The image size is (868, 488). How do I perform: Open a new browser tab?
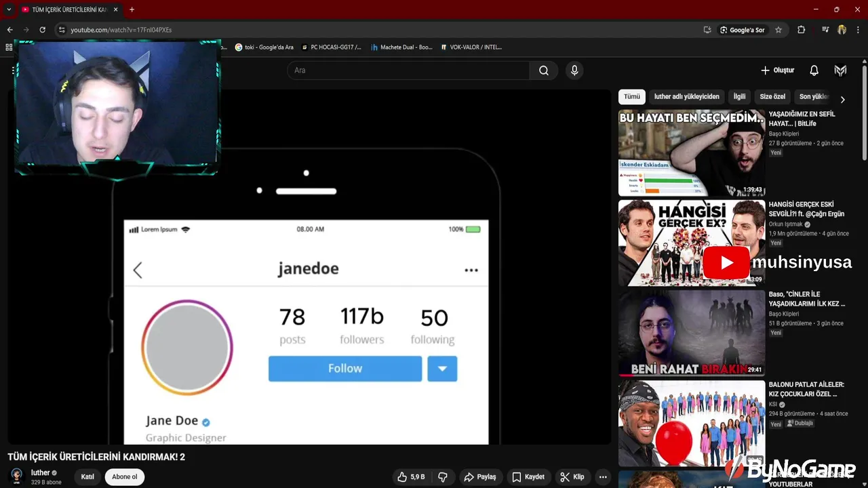coord(132,9)
